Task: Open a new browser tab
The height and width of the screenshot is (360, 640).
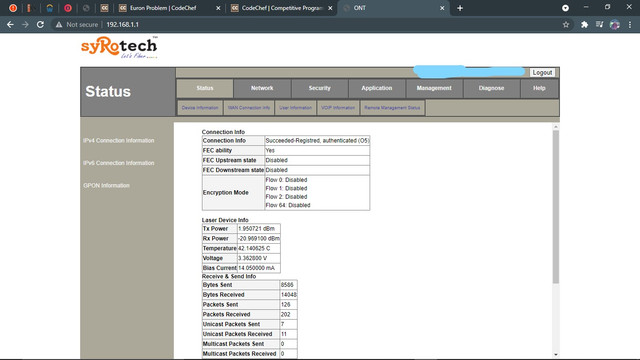Action: [460, 8]
